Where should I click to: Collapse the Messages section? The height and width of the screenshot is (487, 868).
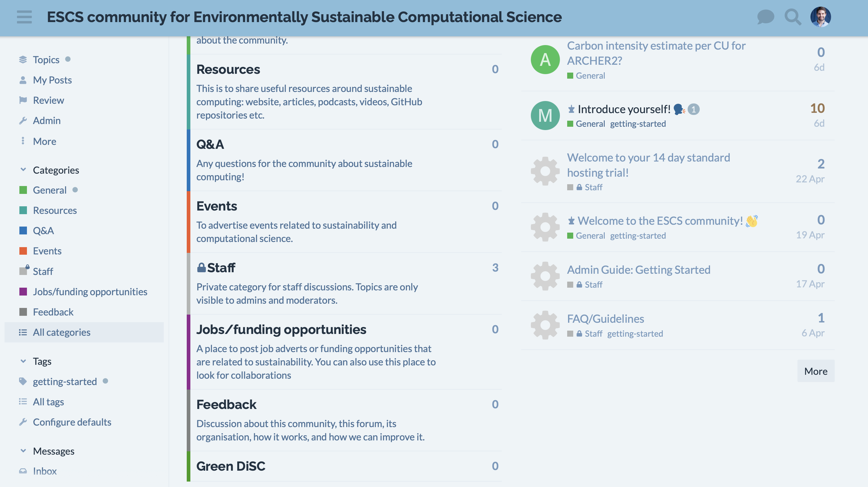(23, 451)
